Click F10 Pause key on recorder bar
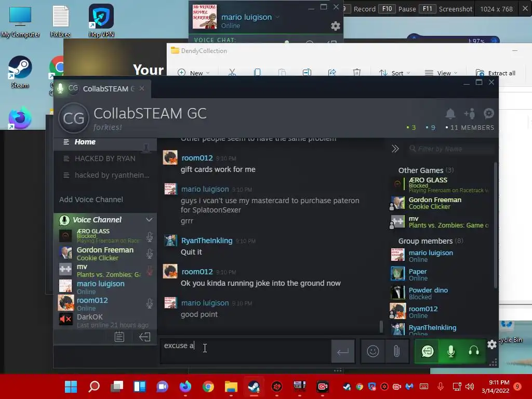This screenshot has height=399, width=532. pyautogui.click(x=397, y=9)
